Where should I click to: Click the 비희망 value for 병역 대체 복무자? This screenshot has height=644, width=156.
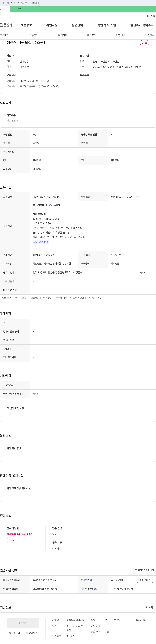click(36, 393)
